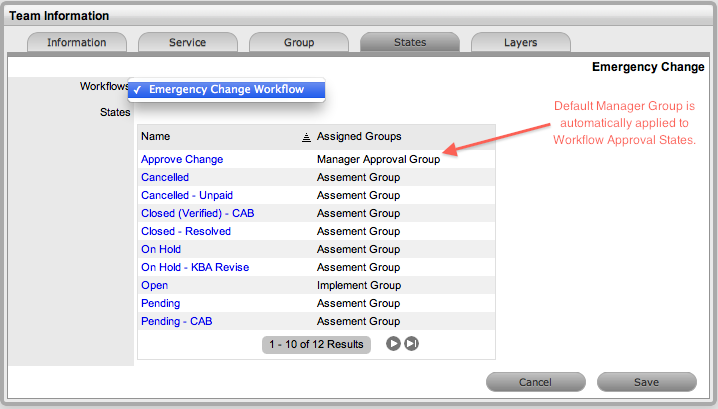Open the Cancelled state link
Screen dimensions: 718x409
click(x=165, y=177)
